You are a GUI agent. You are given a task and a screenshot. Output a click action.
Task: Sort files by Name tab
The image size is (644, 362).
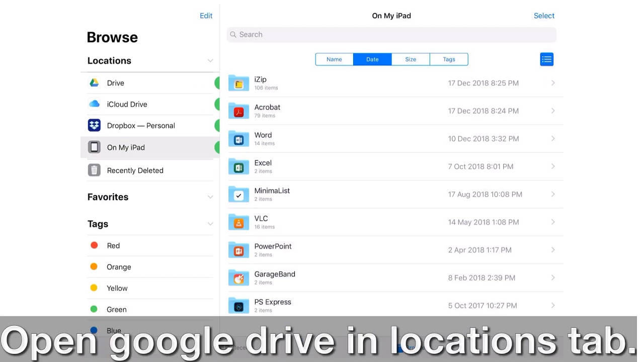point(334,59)
